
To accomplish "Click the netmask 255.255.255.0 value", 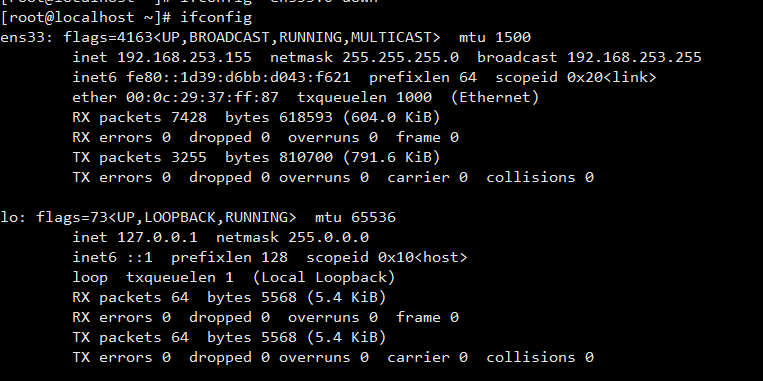I will click(x=400, y=57).
